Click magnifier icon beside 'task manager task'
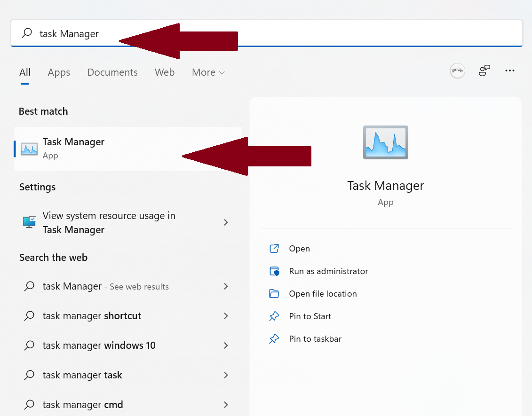The width and height of the screenshot is (532, 416). pyautogui.click(x=29, y=375)
